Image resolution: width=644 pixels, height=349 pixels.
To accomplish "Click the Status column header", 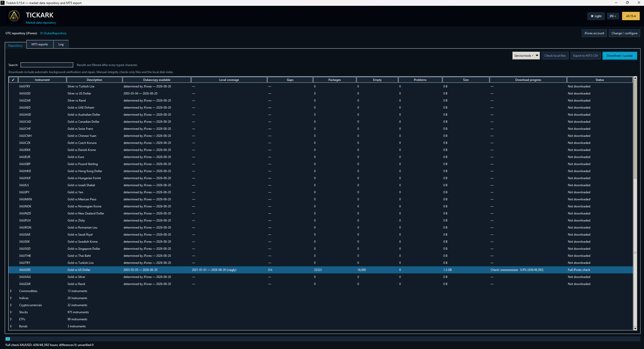I will [x=600, y=80].
